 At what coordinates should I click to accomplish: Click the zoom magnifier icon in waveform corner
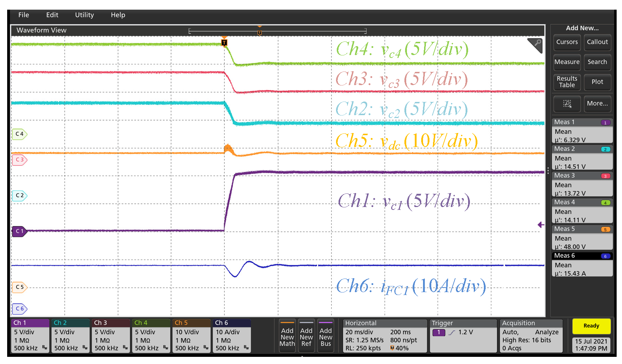pos(536,45)
